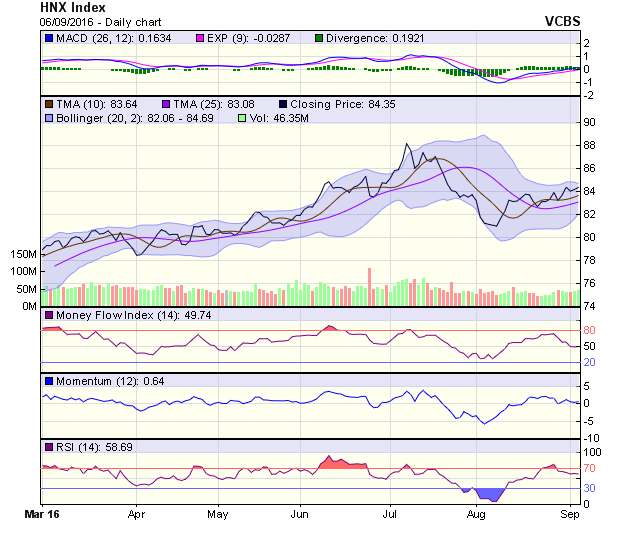The height and width of the screenshot is (535, 620).
Task: Click the magenta EXP (9) legend swatch
Action: [200, 38]
